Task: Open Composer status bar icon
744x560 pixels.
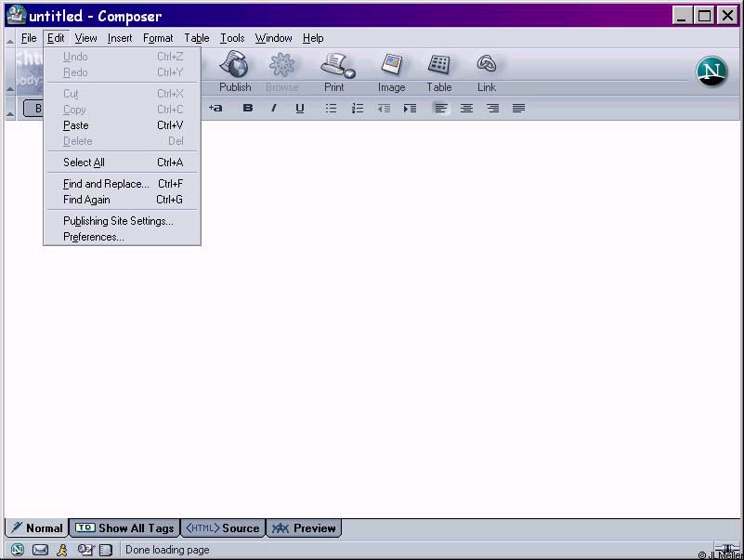Action: tap(85, 550)
